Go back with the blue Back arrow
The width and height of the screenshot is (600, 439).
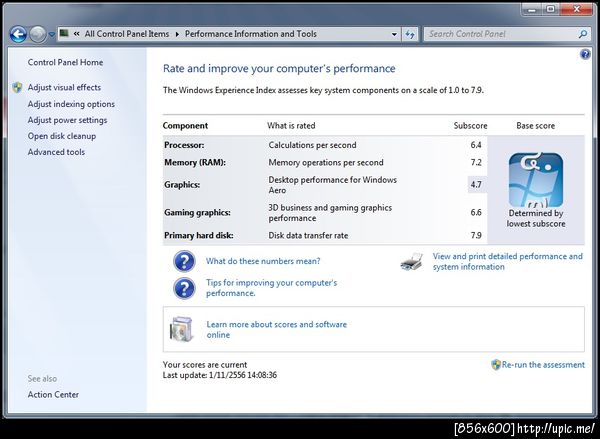(18, 34)
